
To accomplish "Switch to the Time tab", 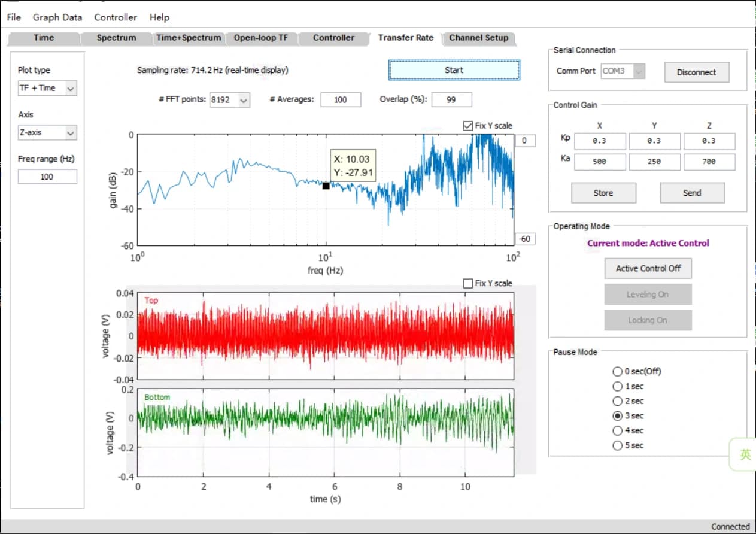I will 44,38.
